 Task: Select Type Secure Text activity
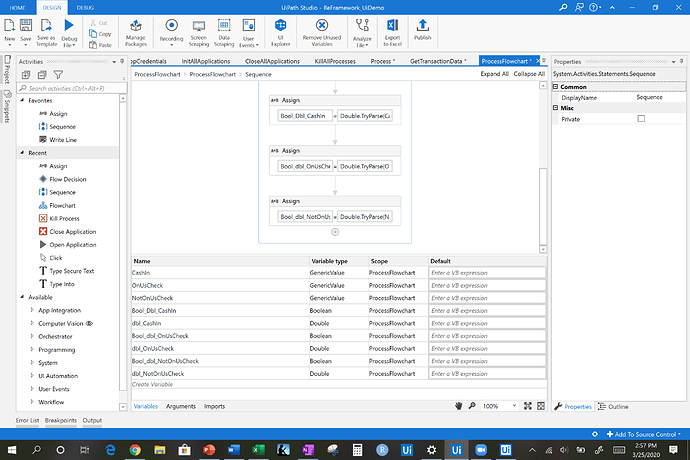click(x=66, y=271)
